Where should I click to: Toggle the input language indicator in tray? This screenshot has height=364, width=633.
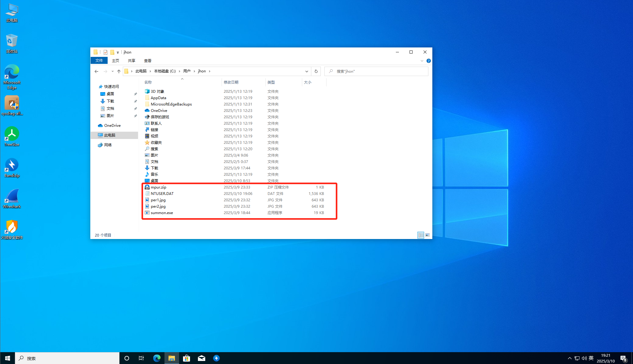click(x=591, y=358)
